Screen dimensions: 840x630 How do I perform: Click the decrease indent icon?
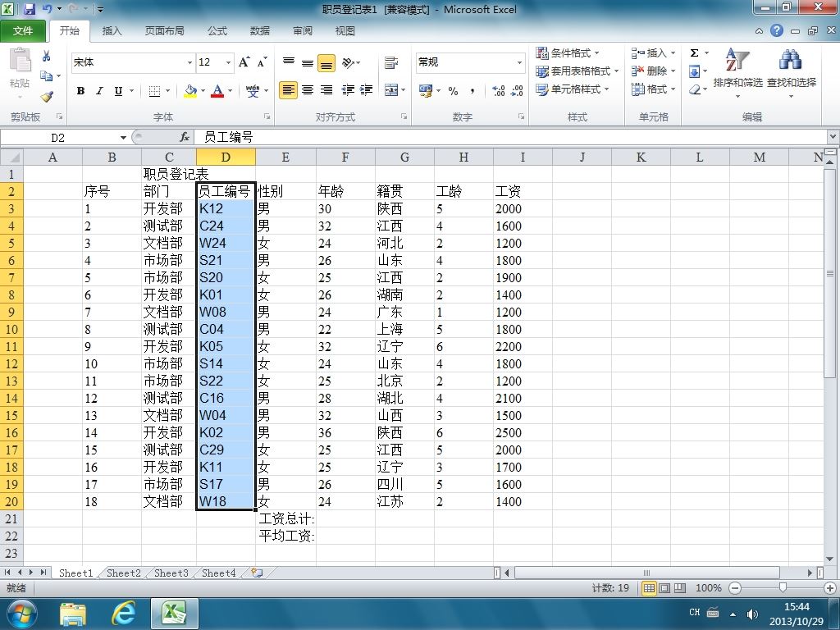coord(348,90)
